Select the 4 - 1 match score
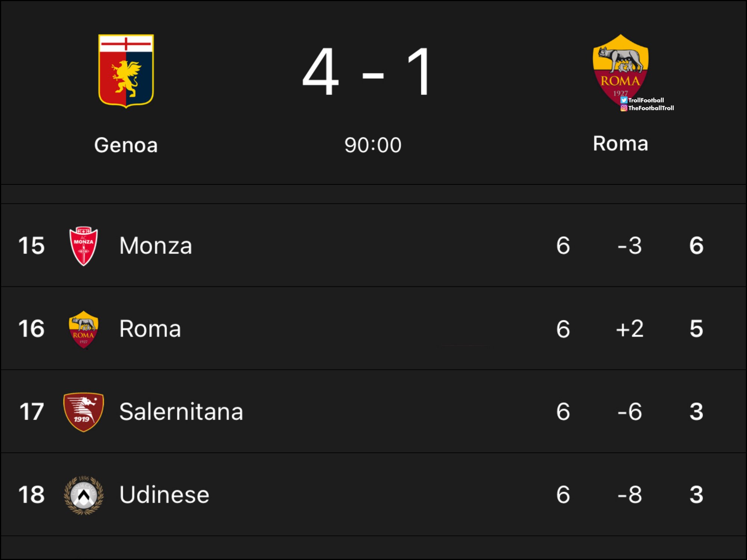747x560 pixels. pos(367,71)
